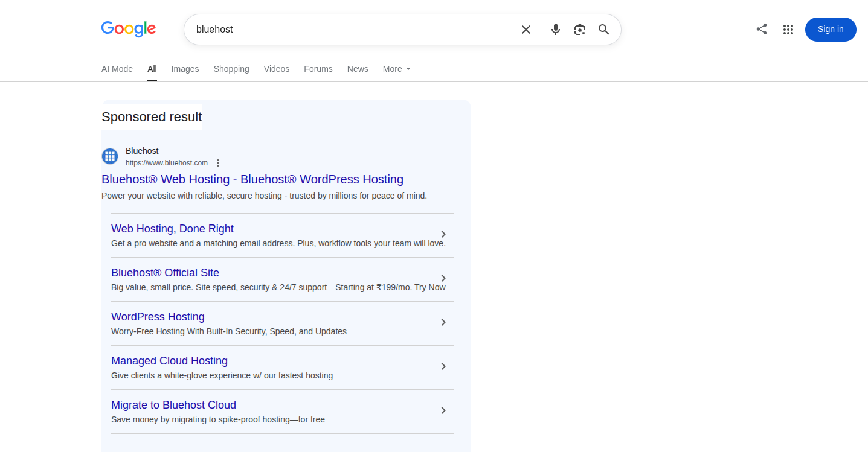868x452 pixels.
Task: Open the Google apps grid icon
Action: point(788,30)
